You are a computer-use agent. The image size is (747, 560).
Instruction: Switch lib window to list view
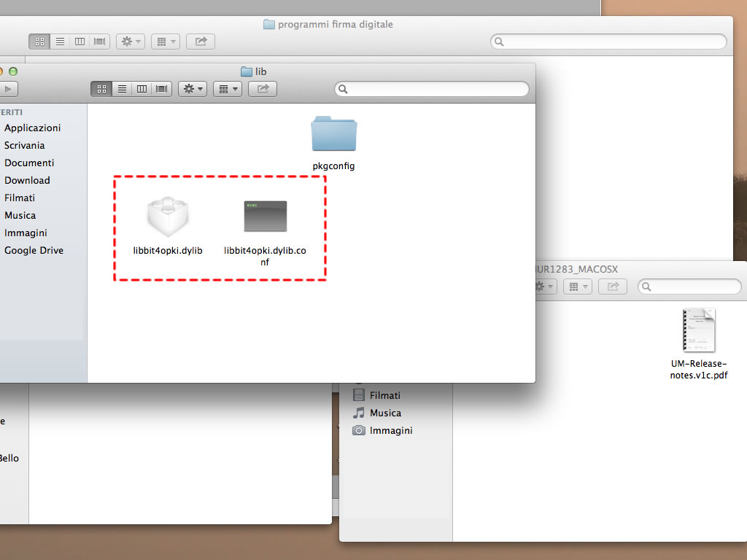(x=122, y=89)
